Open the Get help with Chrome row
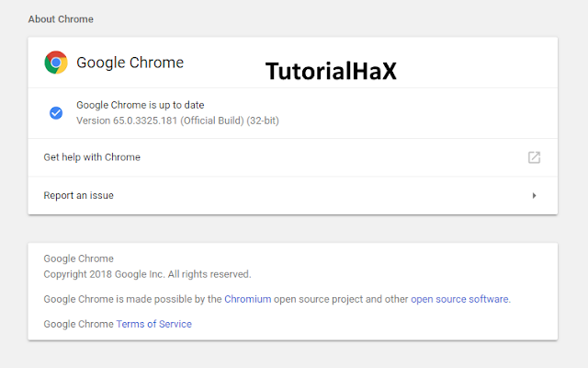The image size is (588, 368). pyautogui.click(x=292, y=157)
